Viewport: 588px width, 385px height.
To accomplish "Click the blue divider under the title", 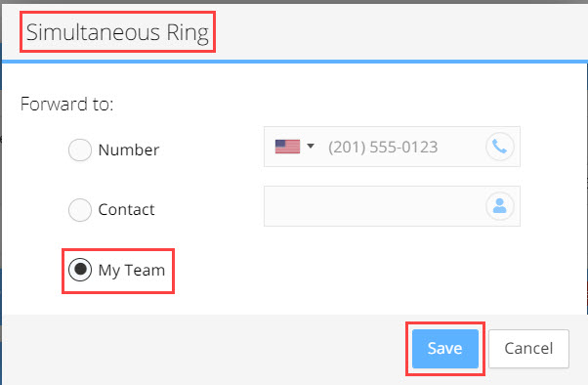I will point(295,62).
